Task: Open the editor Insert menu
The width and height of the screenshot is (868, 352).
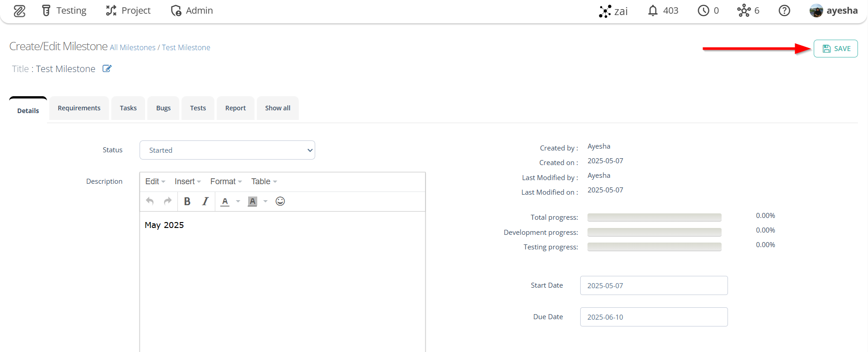Action: pos(187,181)
